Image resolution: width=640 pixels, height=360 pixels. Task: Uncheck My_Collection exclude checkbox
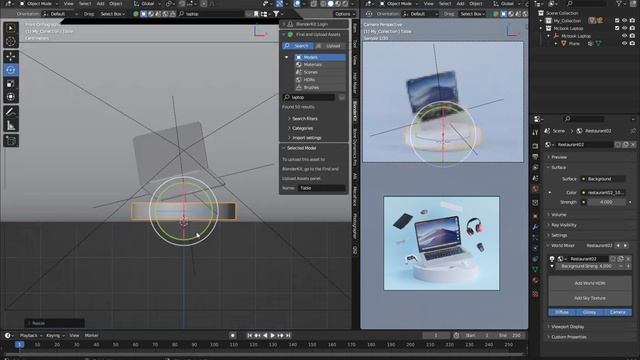617,20
